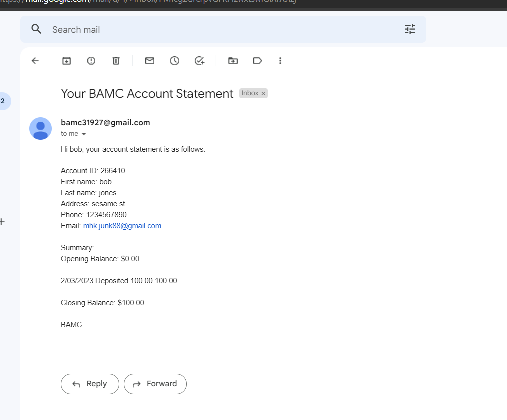507x420 pixels.
Task: Archive the email using the archive icon
Action: coord(66,60)
